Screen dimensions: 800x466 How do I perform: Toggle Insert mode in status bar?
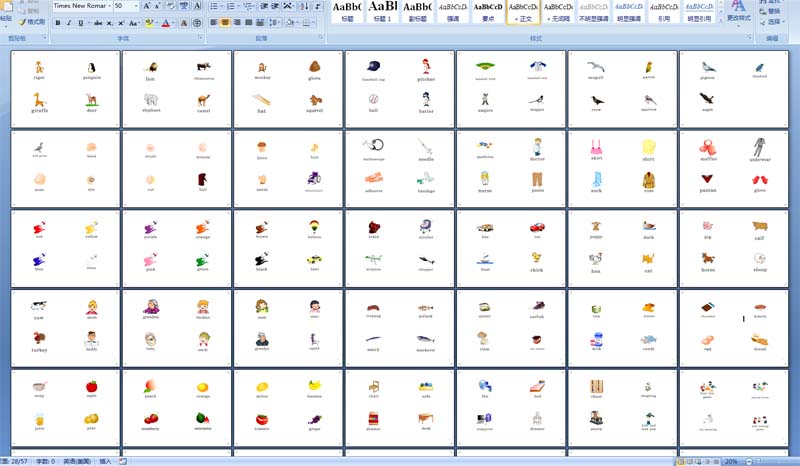click(x=105, y=461)
